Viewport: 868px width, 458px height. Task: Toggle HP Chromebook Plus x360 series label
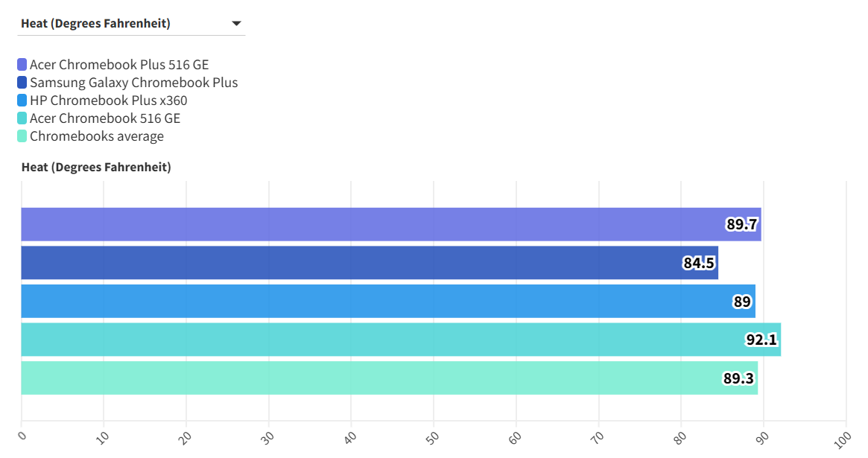pyautogui.click(x=108, y=101)
